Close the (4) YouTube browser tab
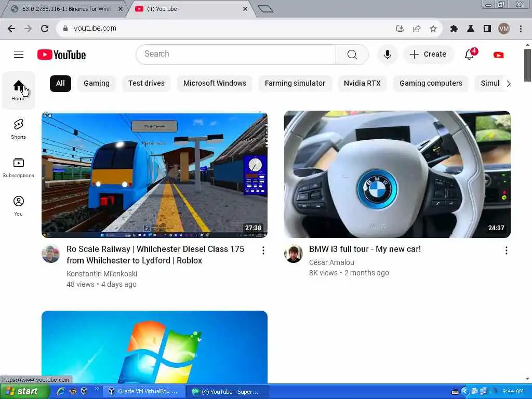 tap(245, 9)
